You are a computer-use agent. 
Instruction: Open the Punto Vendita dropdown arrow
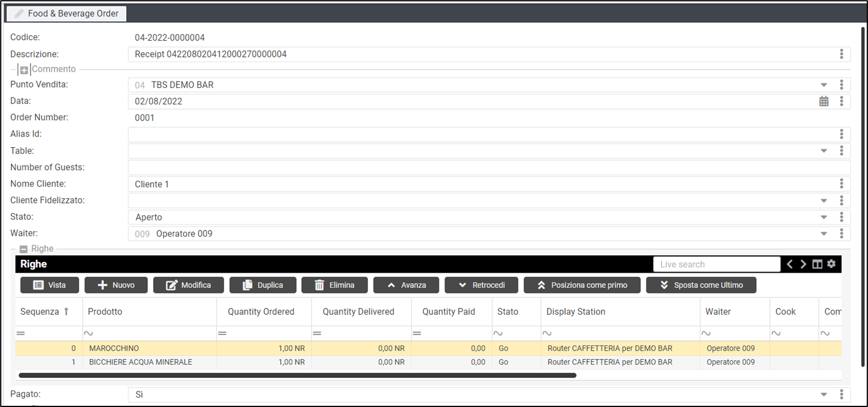824,85
